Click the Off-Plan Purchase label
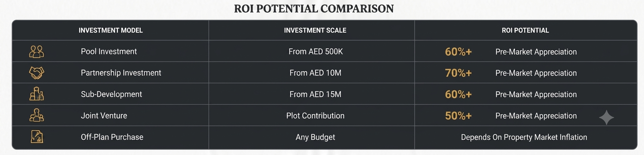644x155 pixels. coord(112,137)
